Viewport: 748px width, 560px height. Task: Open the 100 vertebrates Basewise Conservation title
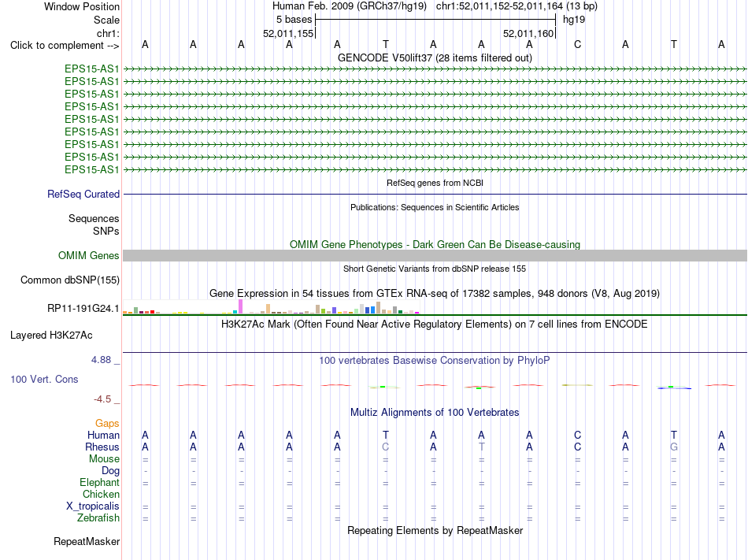click(x=435, y=360)
